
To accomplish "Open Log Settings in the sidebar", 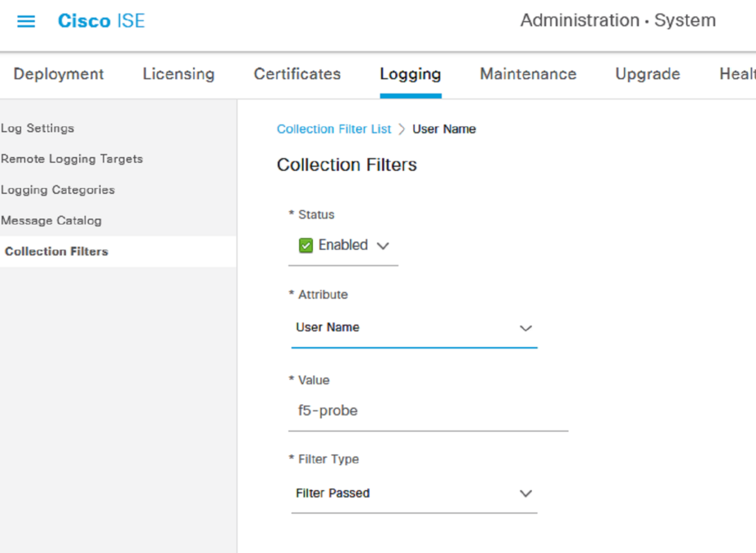I will coord(37,128).
